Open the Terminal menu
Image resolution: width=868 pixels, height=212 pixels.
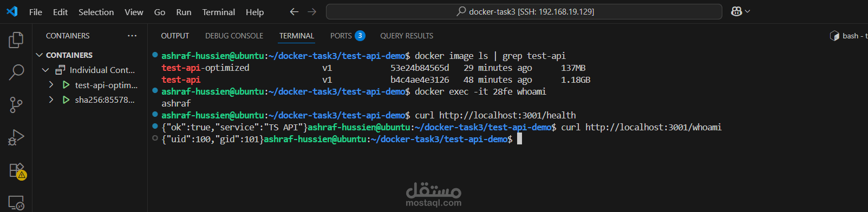[x=219, y=12]
